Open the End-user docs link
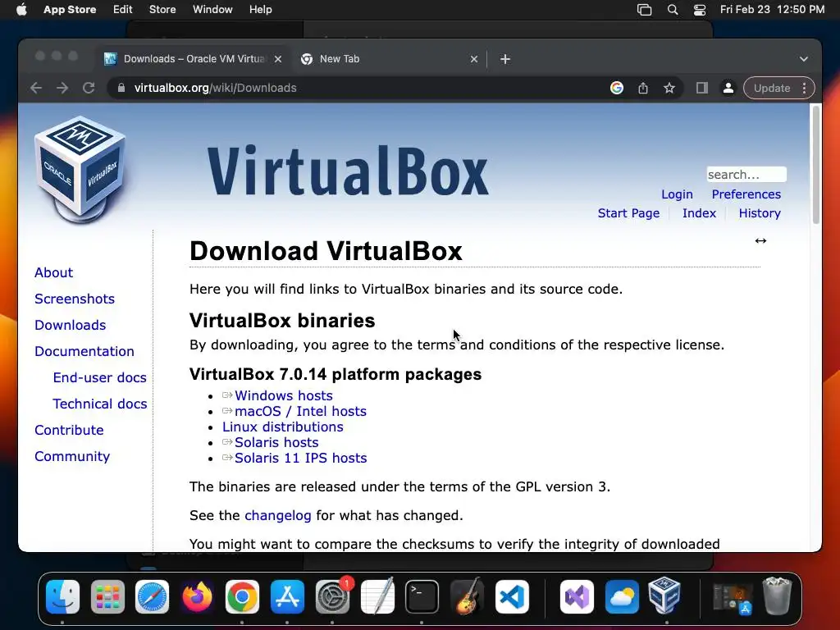The width and height of the screenshot is (840, 630). [x=99, y=377]
